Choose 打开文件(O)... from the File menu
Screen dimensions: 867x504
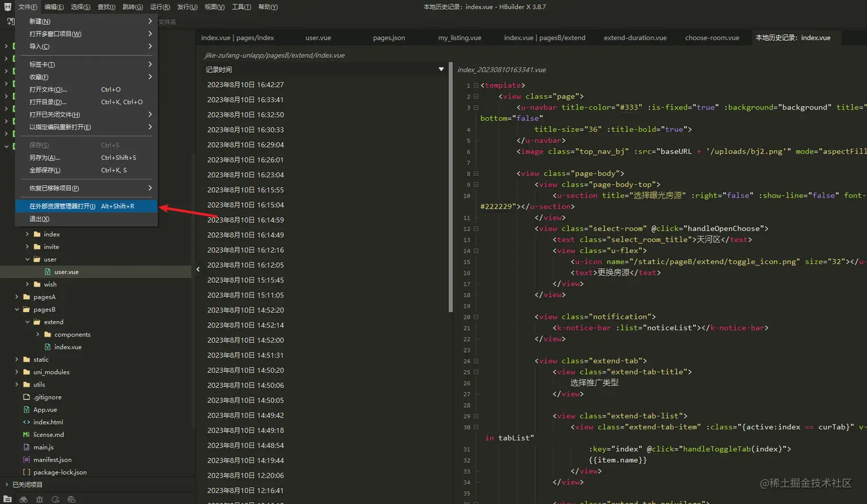(x=87, y=89)
